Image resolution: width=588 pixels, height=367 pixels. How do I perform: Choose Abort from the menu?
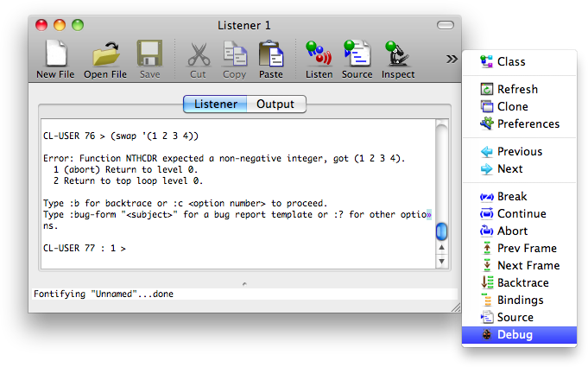[512, 231]
